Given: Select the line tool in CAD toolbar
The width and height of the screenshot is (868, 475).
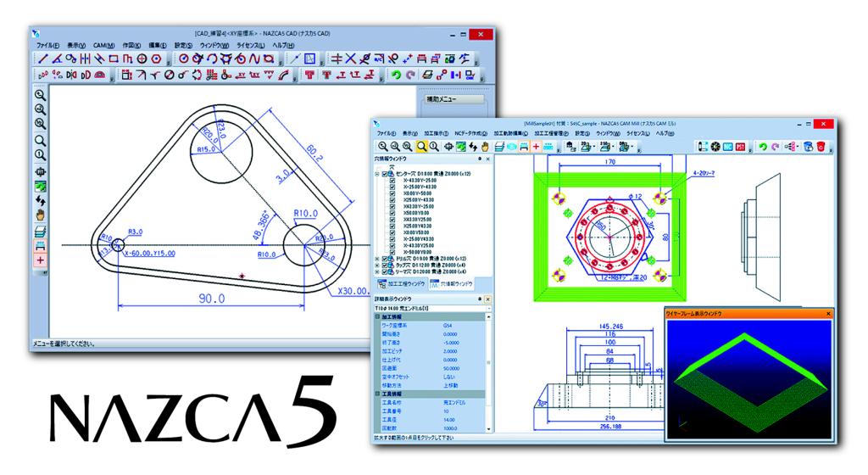Looking at the screenshot, I should pyautogui.click(x=42, y=59).
